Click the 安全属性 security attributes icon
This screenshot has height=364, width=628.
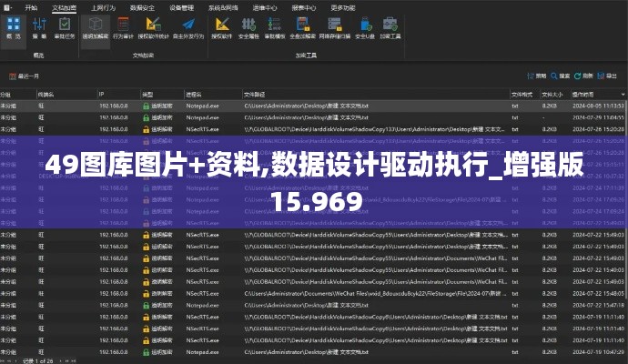[x=249, y=28]
